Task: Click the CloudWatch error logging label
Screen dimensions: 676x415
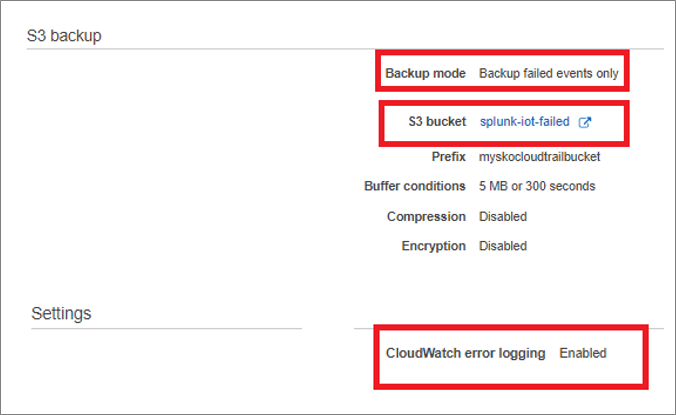Action: point(465,353)
